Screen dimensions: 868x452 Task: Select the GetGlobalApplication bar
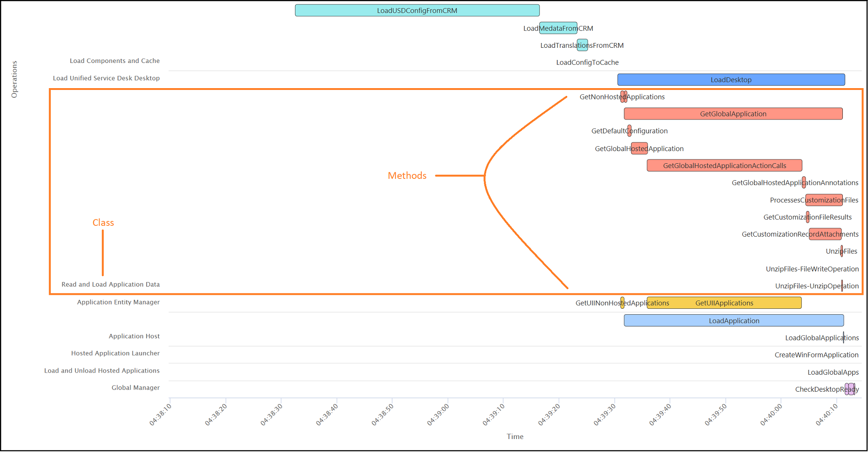(733, 114)
